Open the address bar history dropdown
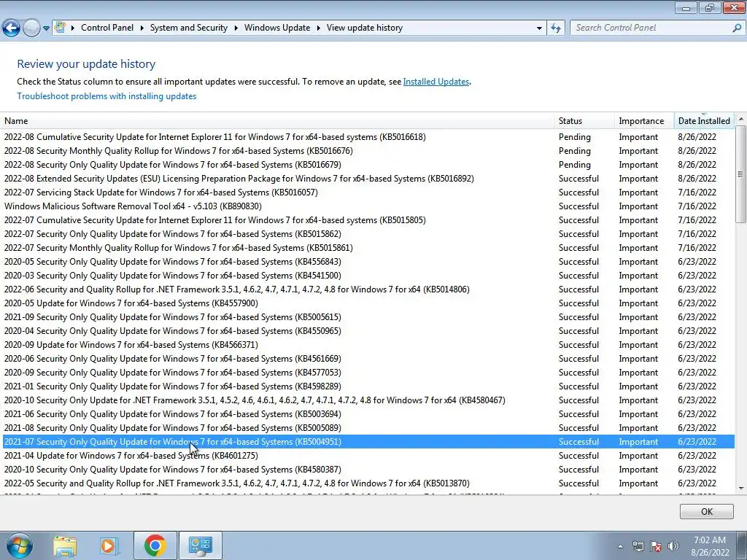This screenshot has width=747, height=560. [x=539, y=28]
